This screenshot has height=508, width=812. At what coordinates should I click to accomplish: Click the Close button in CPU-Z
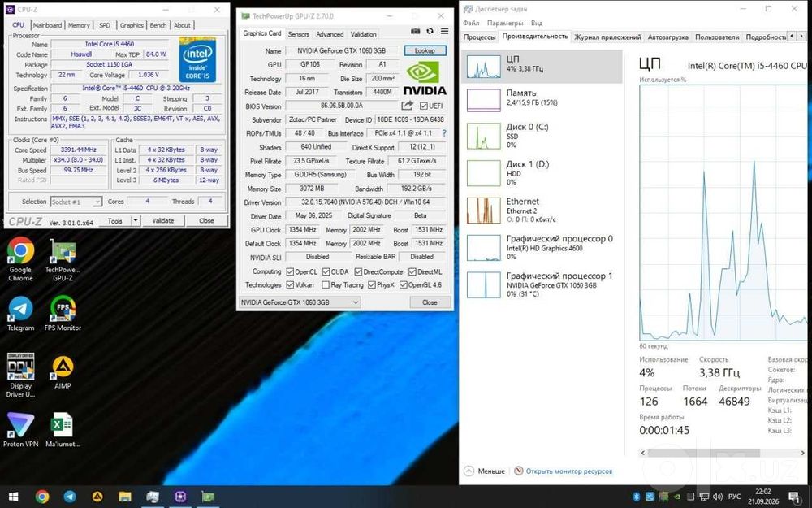coord(206,221)
